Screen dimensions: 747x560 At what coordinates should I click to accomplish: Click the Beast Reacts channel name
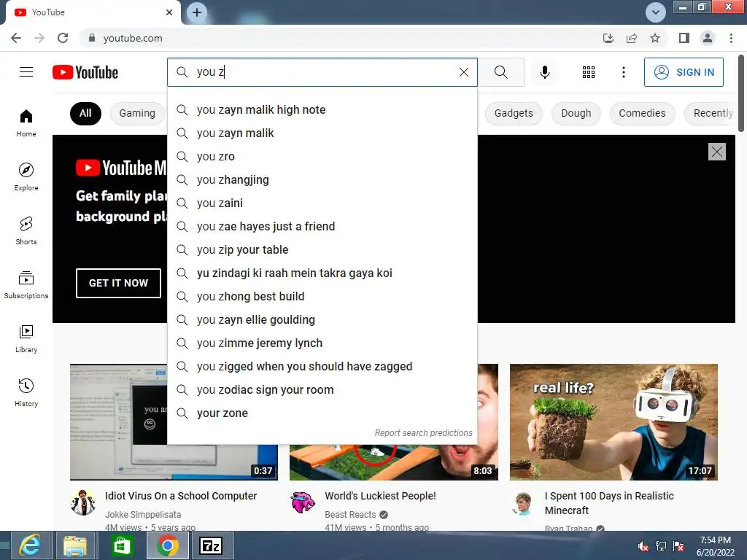(x=350, y=514)
